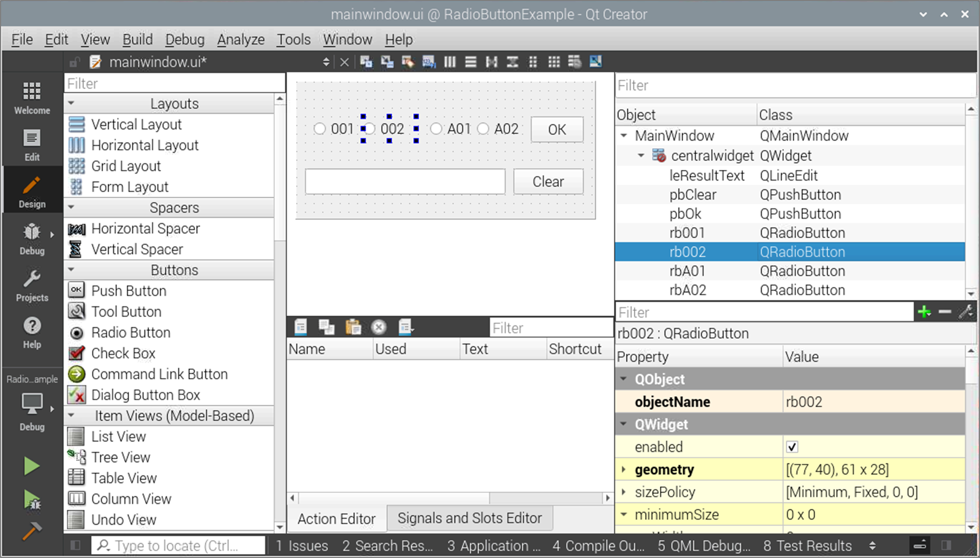Click Delete action icon in Action Editor
Viewport: 980px width, 558px height.
click(379, 328)
